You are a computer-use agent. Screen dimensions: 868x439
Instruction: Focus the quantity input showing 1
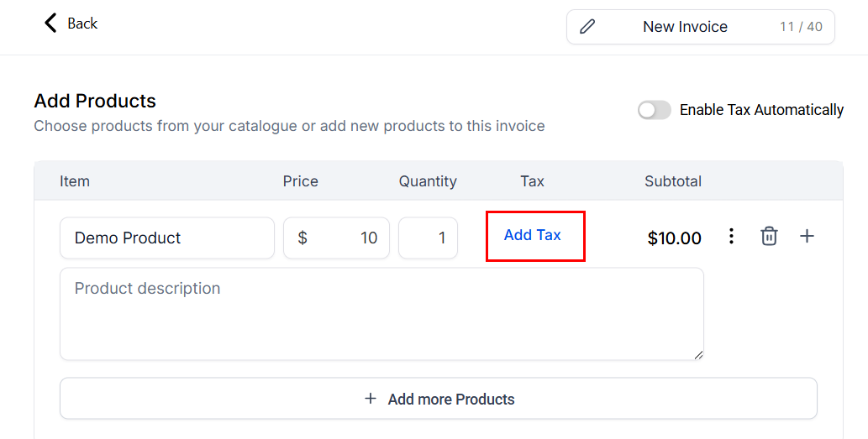click(x=429, y=238)
